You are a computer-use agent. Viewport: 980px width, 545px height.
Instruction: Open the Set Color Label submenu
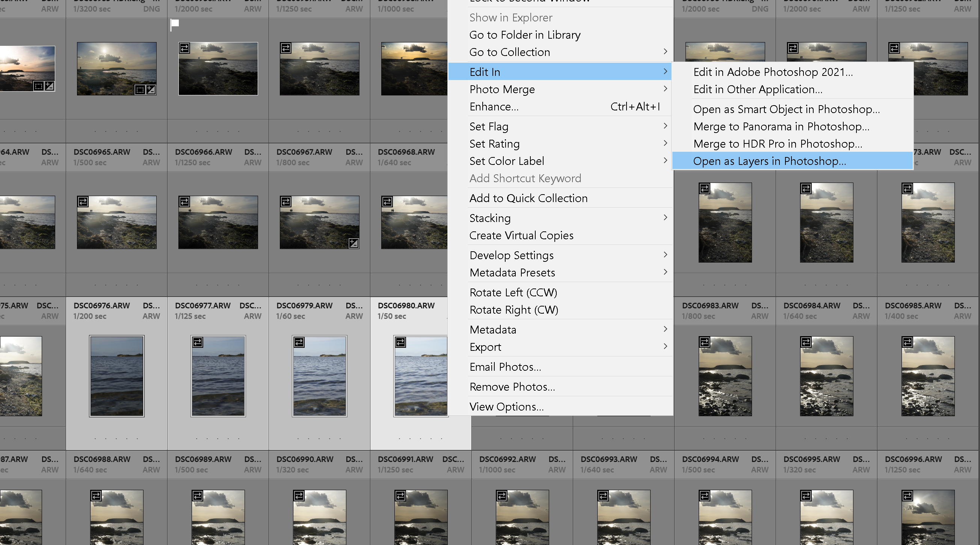(507, 161)
